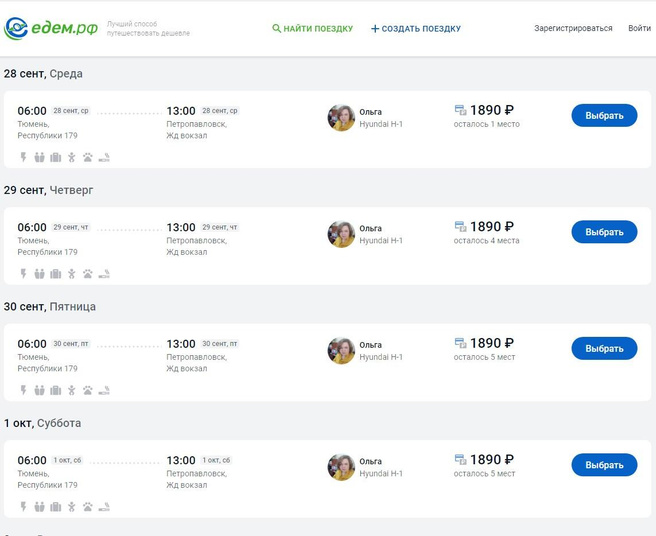Click the smoking icon on 1 окт trip
656x536 pixels.
click(104, 507)
